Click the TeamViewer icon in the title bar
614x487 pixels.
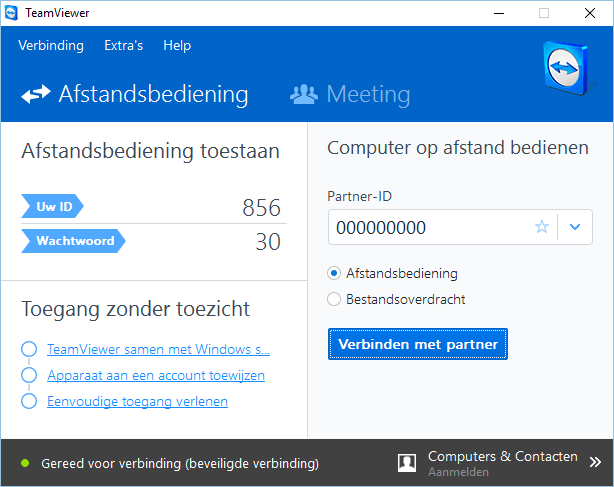pyautogui.click(x=12, y=13)
